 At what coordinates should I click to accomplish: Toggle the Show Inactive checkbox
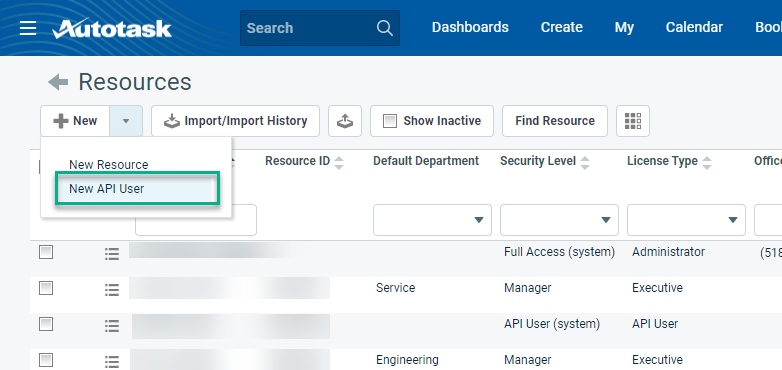390,121
